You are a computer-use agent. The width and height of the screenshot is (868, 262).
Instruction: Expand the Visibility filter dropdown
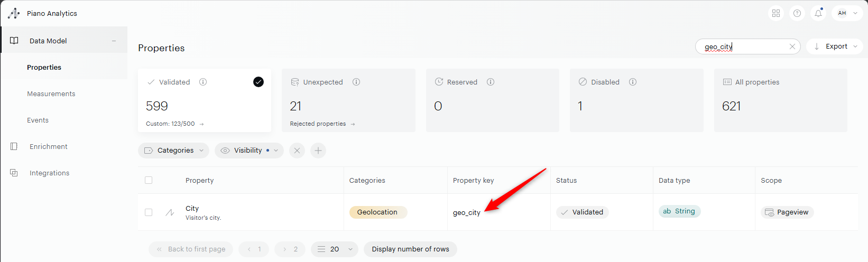[x=249, y=151]
